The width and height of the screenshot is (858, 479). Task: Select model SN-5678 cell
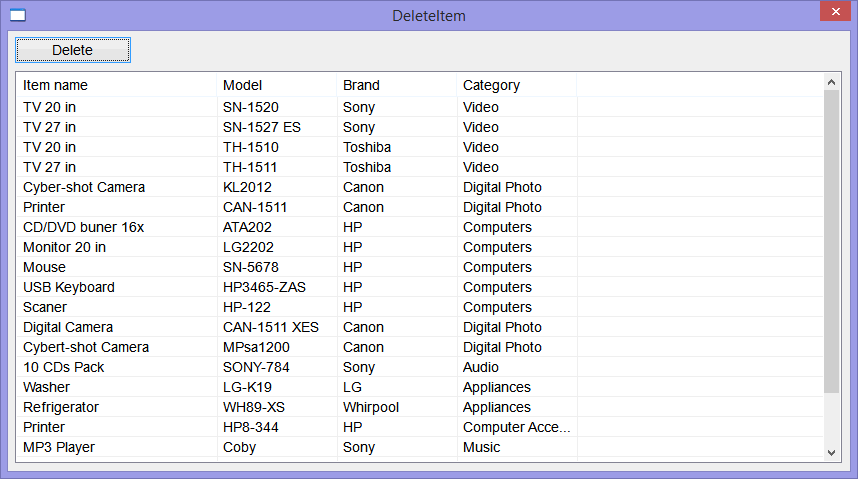click(251, 267)
